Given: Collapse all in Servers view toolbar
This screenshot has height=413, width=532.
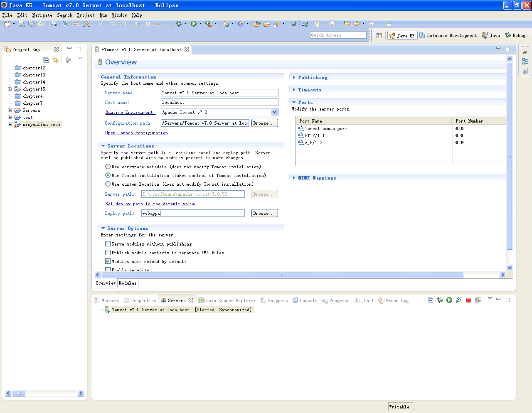Looking at the screenshot, I should tap(430, 300).
